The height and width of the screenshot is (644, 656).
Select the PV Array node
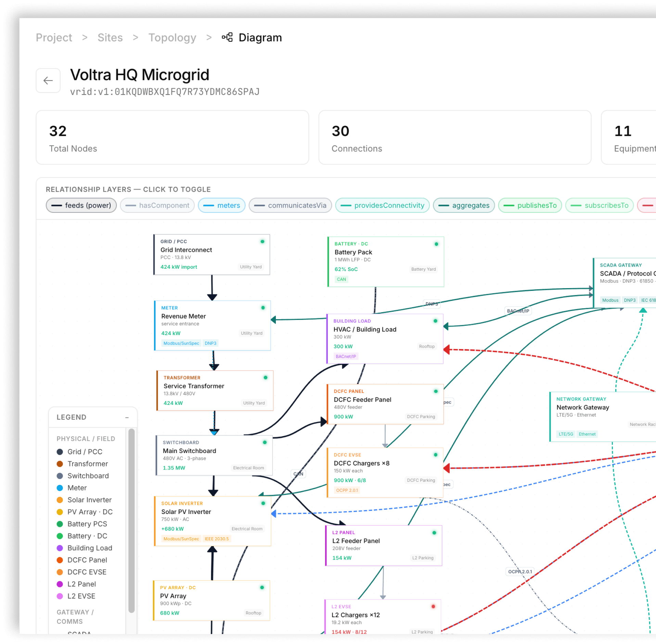click(211, 601)
